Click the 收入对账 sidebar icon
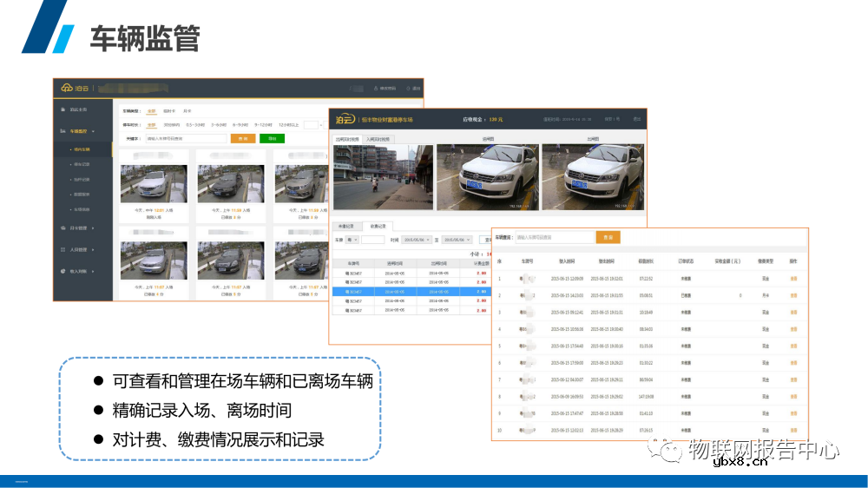Image resolution: width=868 pixels, height=488 pixels. (62, 272)
